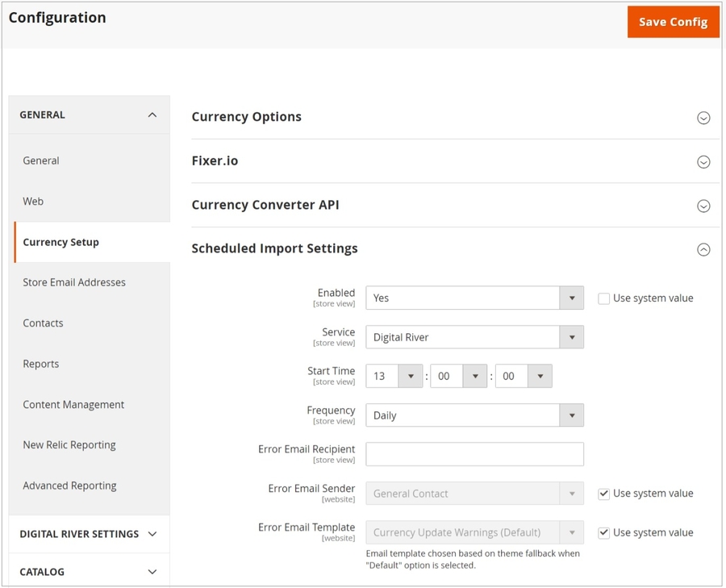Image resolution: width=726 pixels, height=588 pixels.
Task: Open the Frequency dropdown set to Daily
Action: (474, 415)
